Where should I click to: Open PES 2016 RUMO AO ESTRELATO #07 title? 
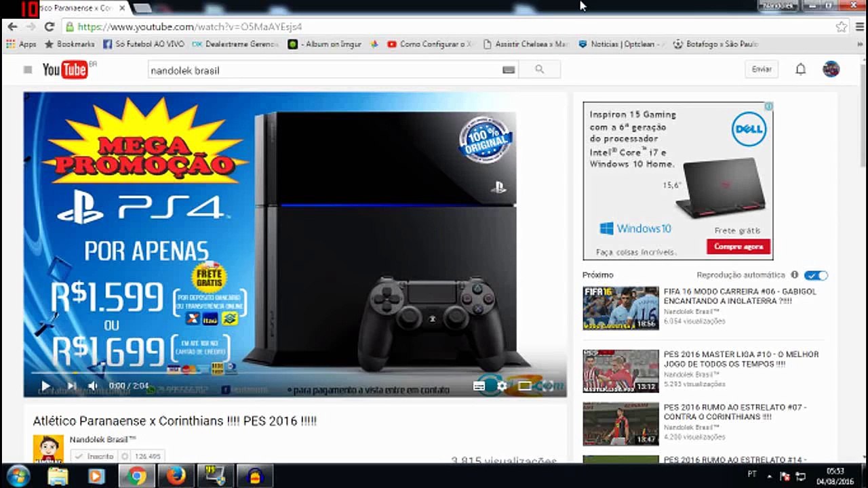[735, 412]
